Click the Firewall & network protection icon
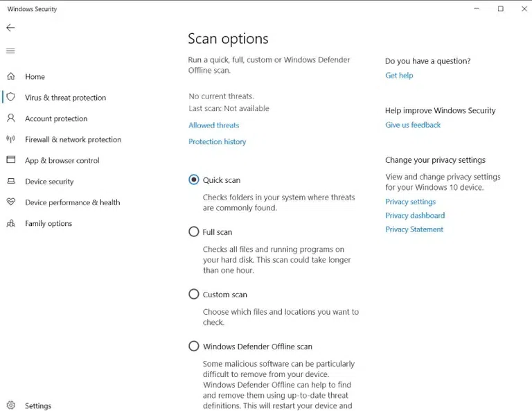Image resolution: width=532 pixels, height=411 pixels. 11,139
